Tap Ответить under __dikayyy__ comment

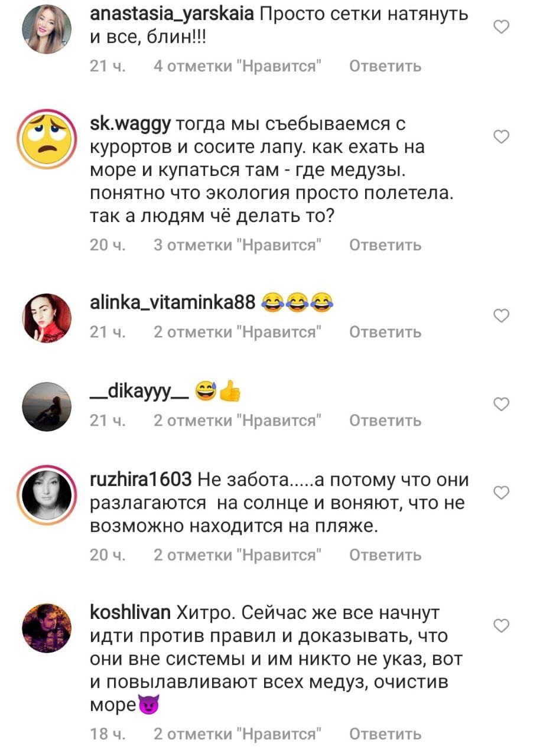[386, 421]
